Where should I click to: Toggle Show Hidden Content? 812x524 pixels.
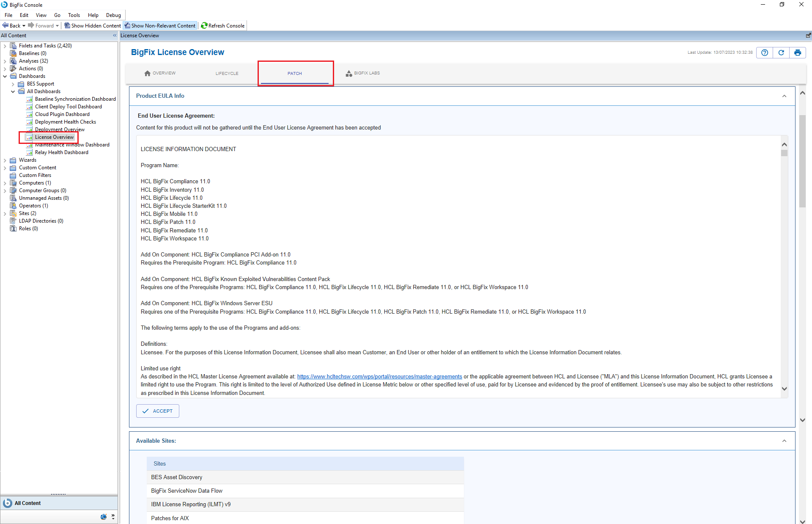(x=92, y=26)
